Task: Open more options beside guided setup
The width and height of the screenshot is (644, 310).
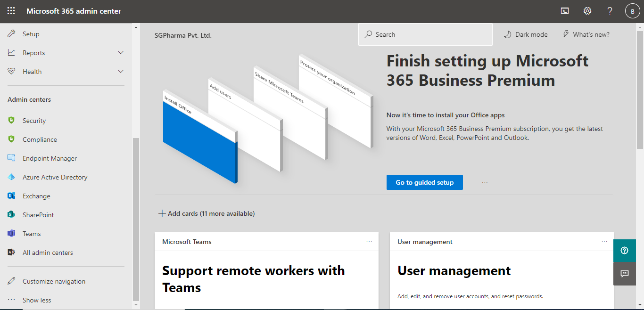Action: tap(485, 182)
